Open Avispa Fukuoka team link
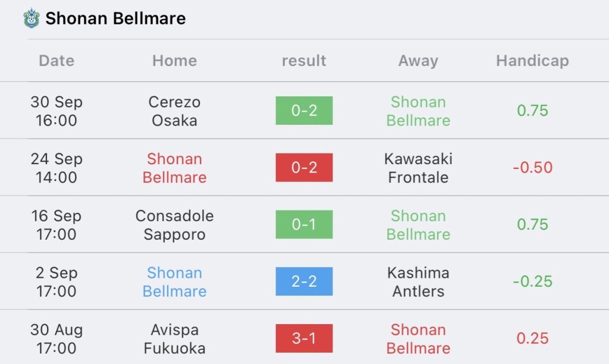This screenshot has width=609, height=364. coord(174,339)
